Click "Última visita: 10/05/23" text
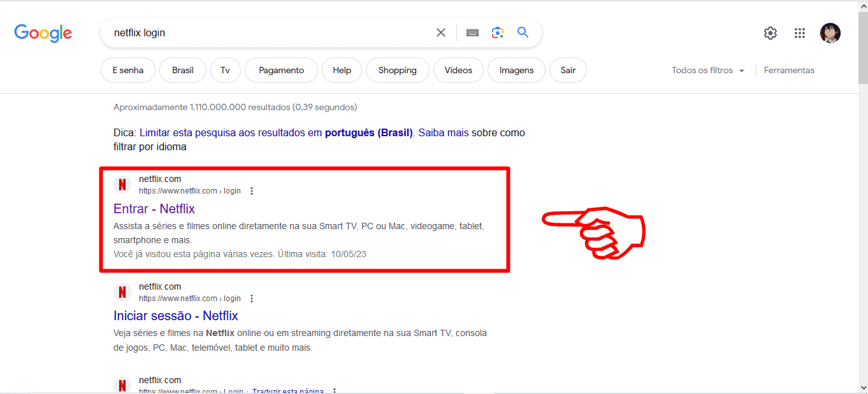Image resolution: width=868 pixels, height=394 pixels. point(322,254)
